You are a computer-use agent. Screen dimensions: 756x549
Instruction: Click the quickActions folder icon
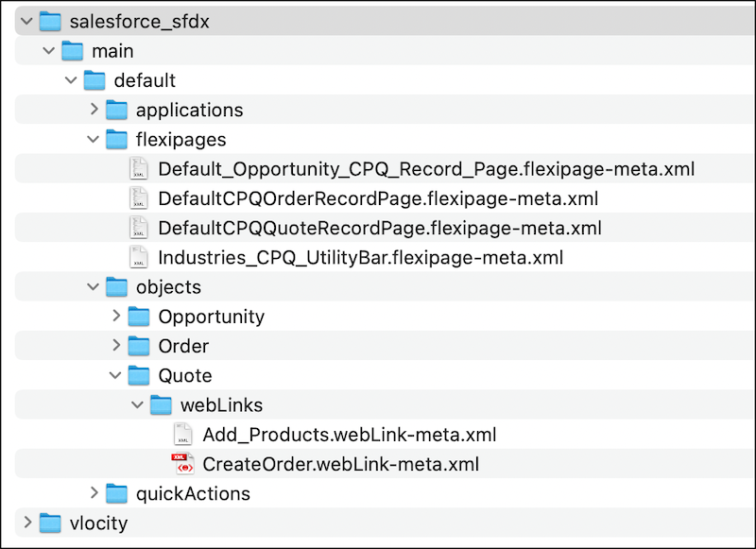click(116, 493)
